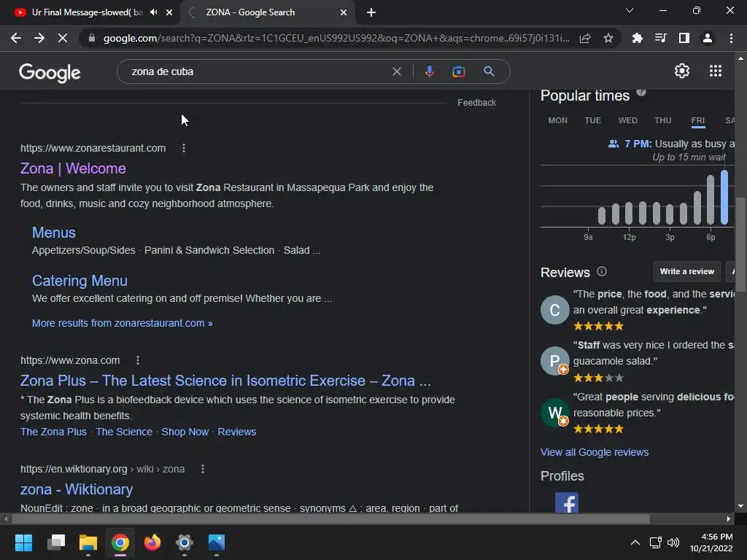Launch File Explorer from taskbar

(88, 542)
